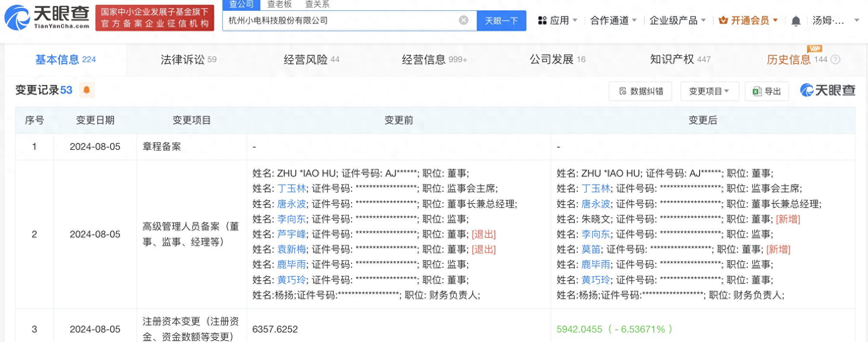
Task: Click the notification bell icon in the header
Action: [796, 21]
